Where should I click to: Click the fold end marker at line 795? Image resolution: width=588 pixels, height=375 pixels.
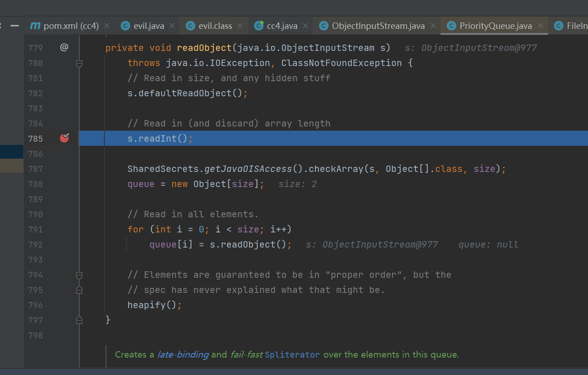(79, 290)
